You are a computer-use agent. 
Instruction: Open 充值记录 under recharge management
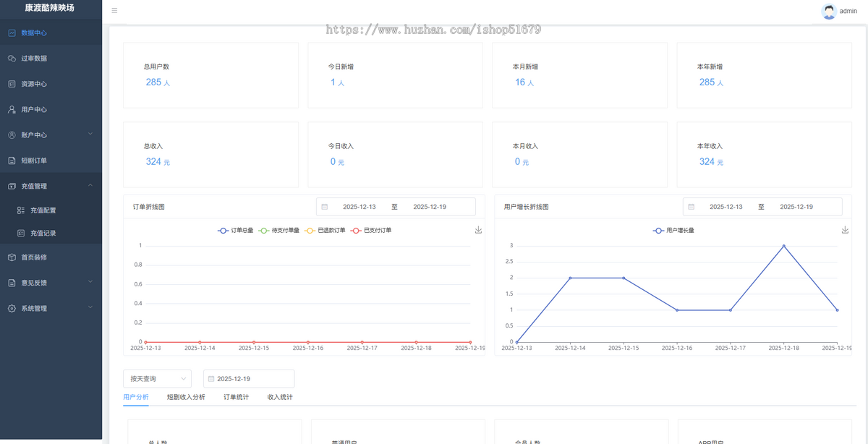point(43,234)
